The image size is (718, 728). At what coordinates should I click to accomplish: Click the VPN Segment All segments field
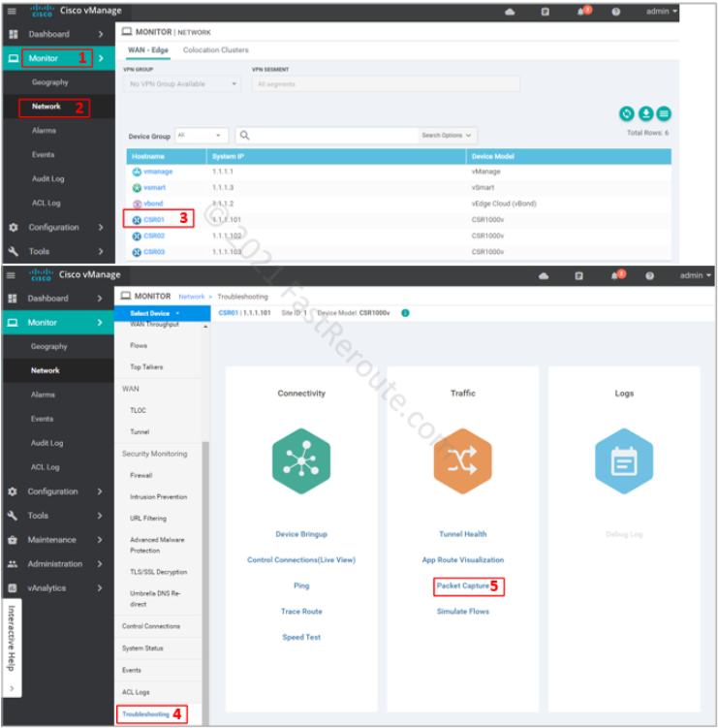(386, 84)
